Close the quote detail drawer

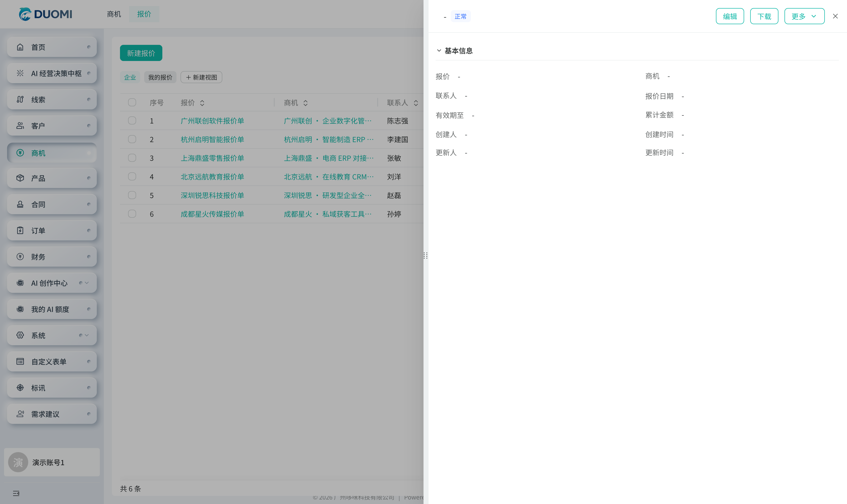point(835,16)
